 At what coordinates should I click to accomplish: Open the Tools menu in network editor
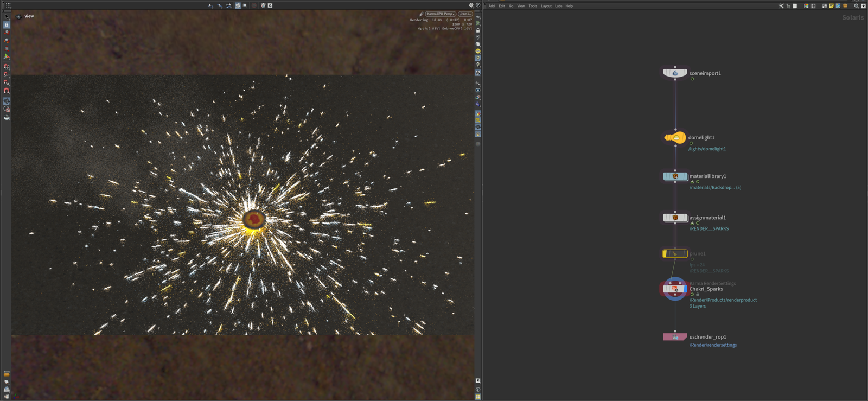click(x=533, y=6)
